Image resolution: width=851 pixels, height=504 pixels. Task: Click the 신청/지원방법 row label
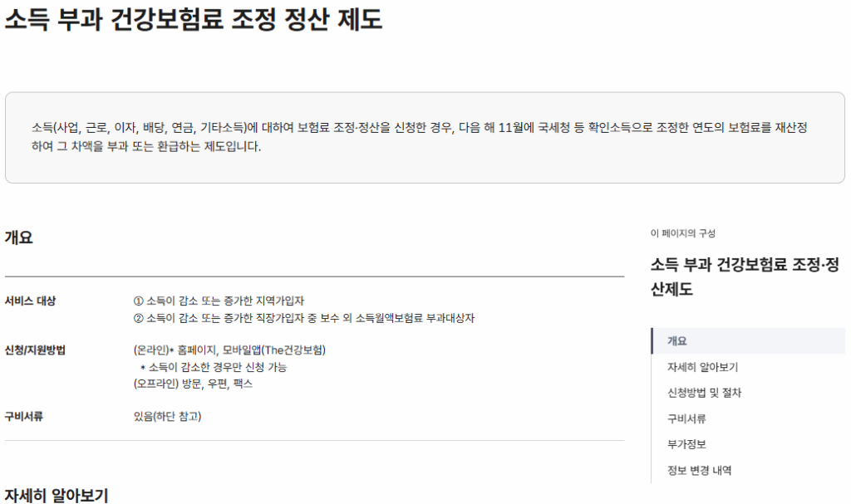tap(35, 350)
